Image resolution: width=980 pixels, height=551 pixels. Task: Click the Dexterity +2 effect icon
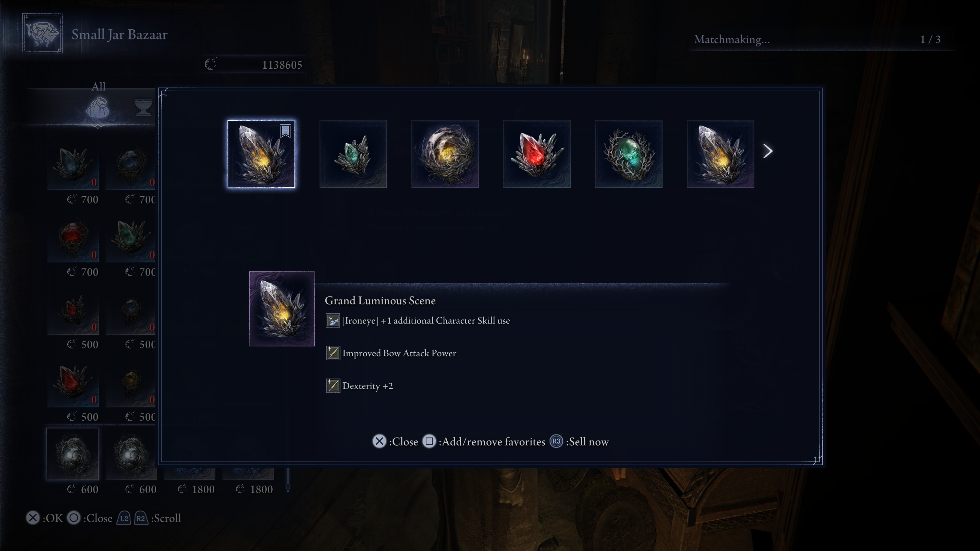click(333, 386)
